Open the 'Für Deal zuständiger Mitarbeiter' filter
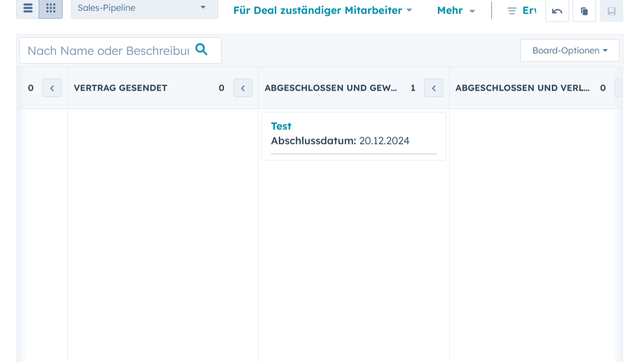Screen dimensions: 644x362 pyautogui.click(x=322, y=11)
